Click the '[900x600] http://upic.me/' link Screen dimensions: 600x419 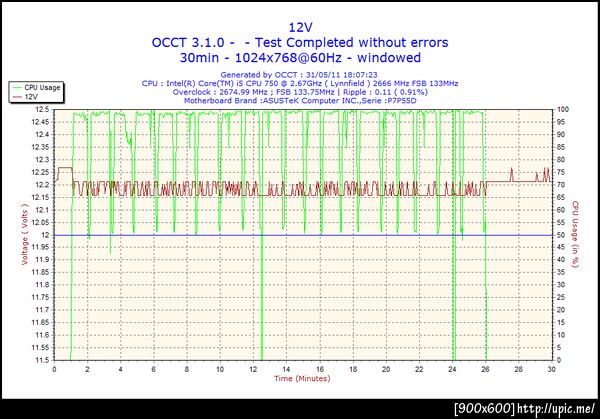pos(525,408)
